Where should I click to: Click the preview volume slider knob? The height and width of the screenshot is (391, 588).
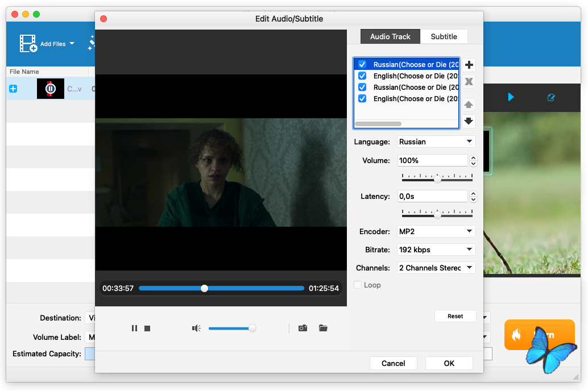click(x=252, y=328)
